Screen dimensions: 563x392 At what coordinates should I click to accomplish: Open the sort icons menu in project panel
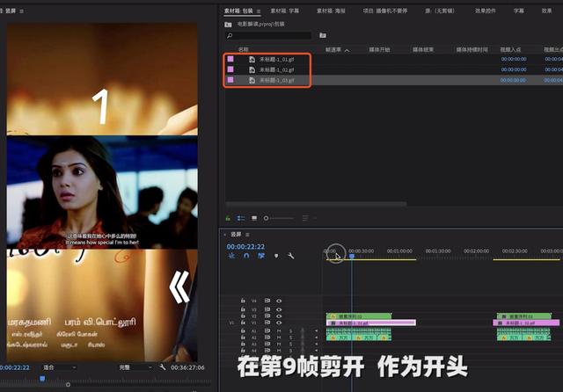point(305,218)
